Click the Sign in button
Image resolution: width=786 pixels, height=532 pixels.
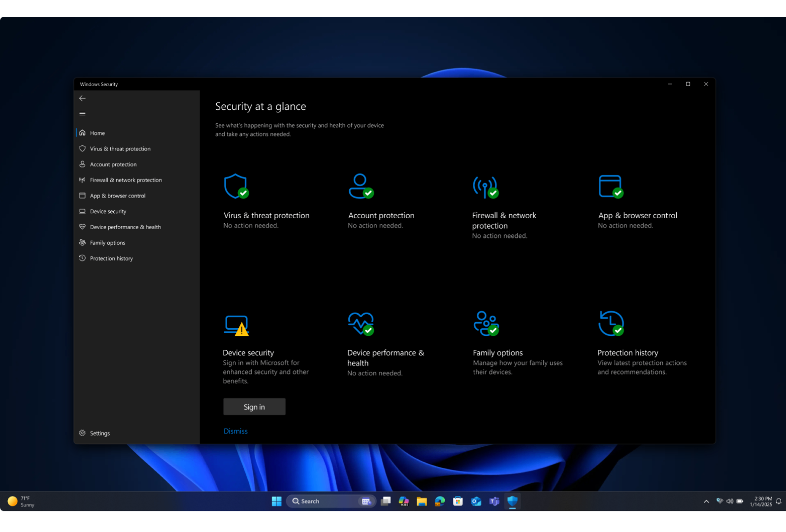254,407
